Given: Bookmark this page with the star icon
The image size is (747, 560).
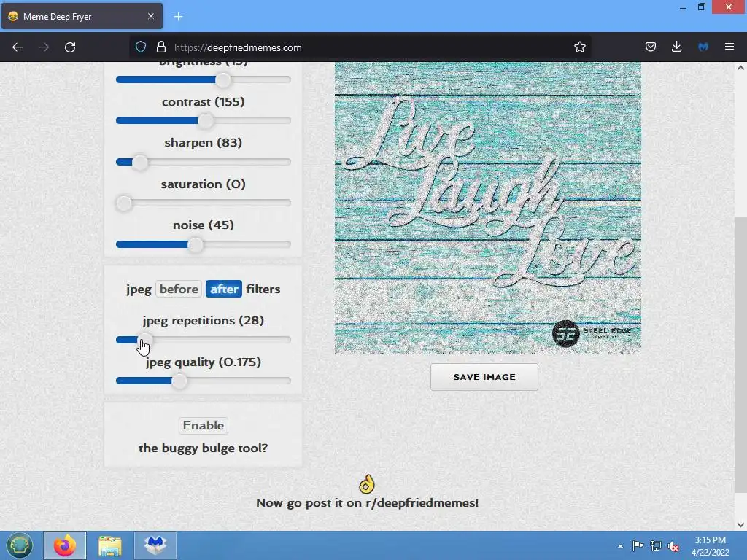Looking at the screenshot, I should click(x=579, y=47).
